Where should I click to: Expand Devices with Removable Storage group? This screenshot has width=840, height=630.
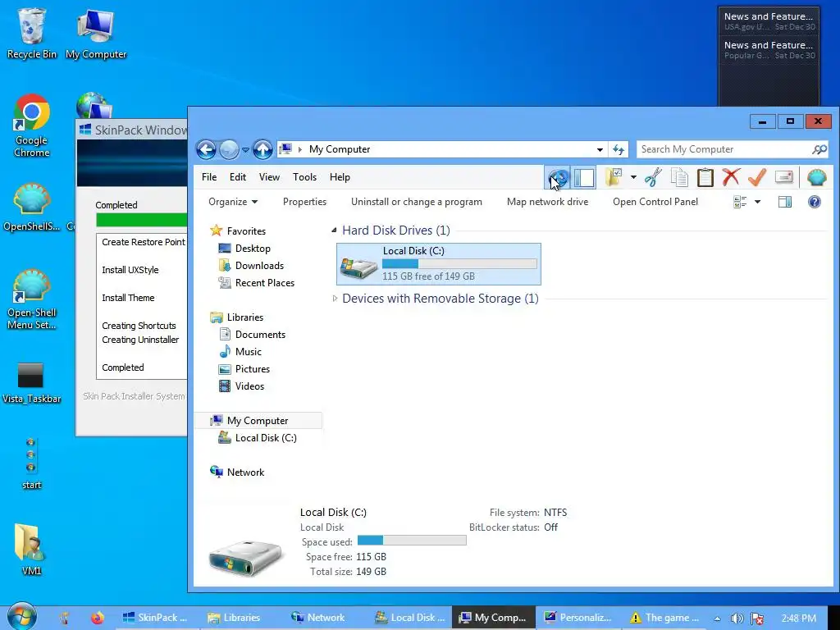(335, 299)
